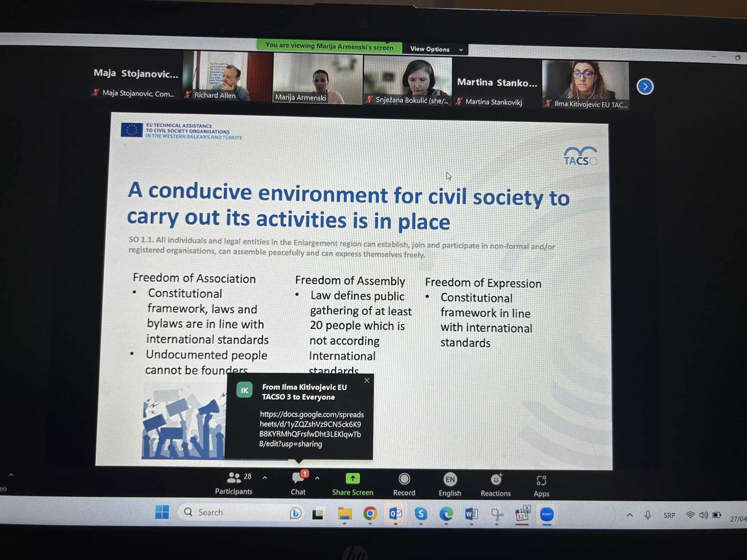This screenshot has height=560, width=747.
Task: Open Wi-Fi network tray icon
Action: (x=690, y=515)
